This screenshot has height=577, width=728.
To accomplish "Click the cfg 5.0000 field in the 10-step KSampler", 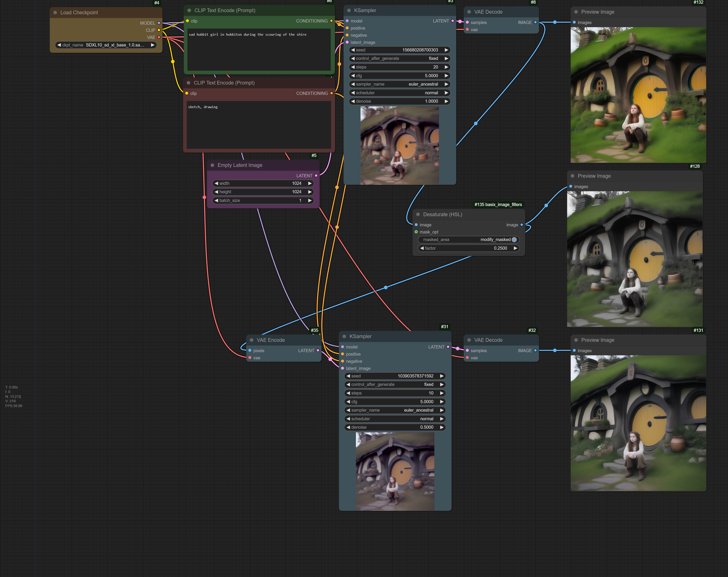I will [395, 402].
